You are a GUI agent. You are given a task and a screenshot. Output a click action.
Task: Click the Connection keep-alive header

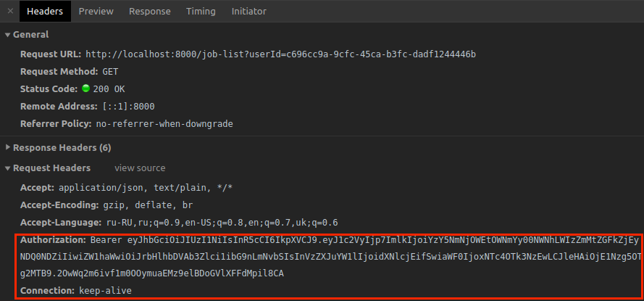(75, 291)
